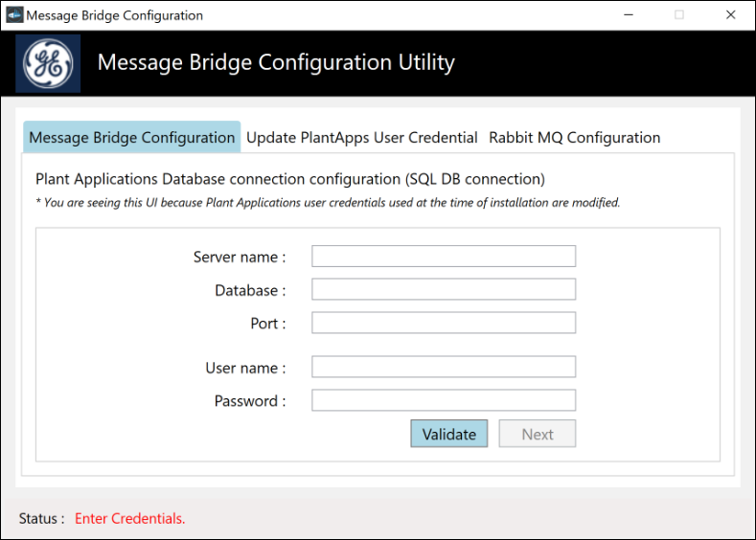Click the 'Enter Credentials.' status text
The height and width of the screenshot is (540, 756).
129,518
